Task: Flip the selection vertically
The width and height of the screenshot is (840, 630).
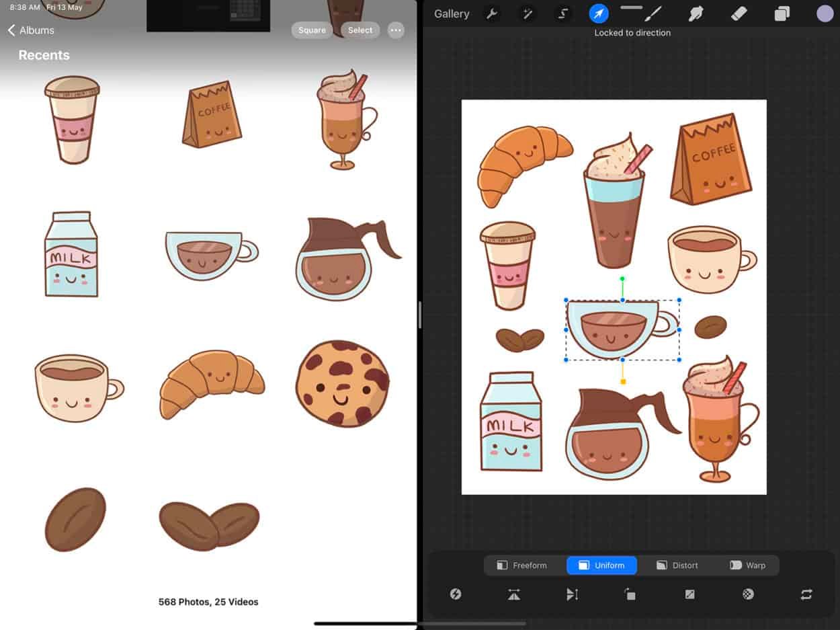Action: point(573,594)
